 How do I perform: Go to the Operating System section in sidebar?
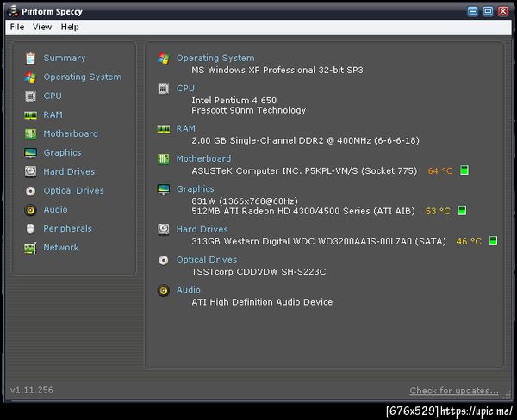pyautogui.click(x=83, y=77)
